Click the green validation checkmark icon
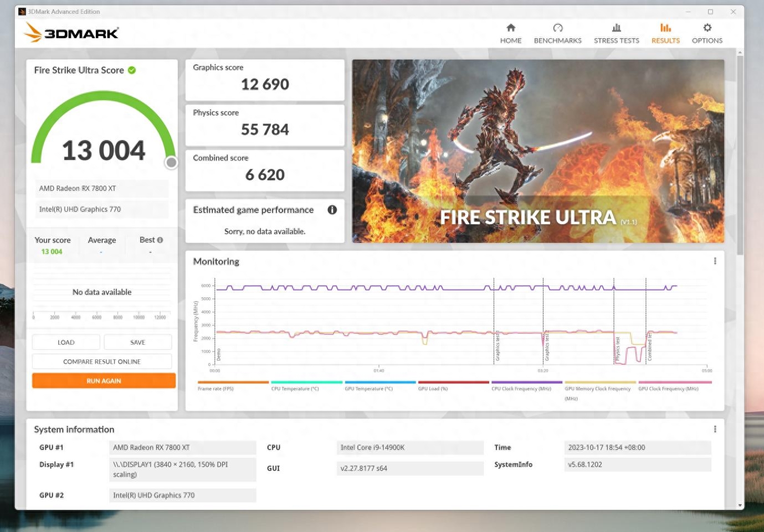The width and height of the screenshot is (764, 532). pos(132,70)
